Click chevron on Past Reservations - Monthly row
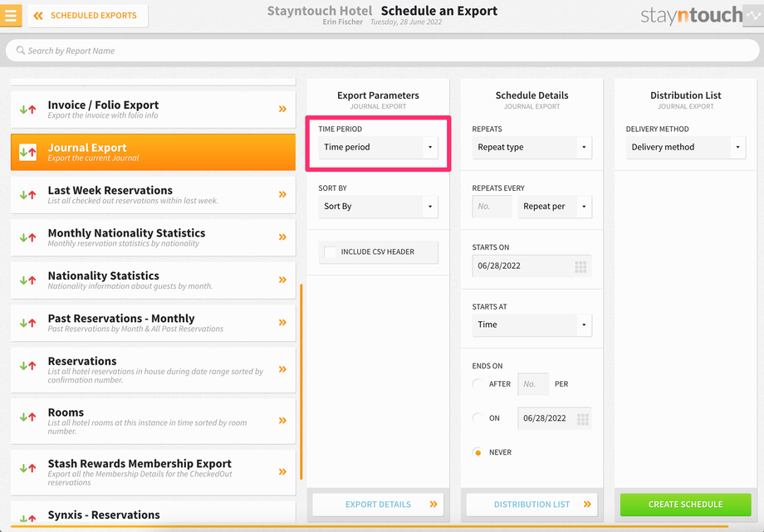 pos(282,323)
